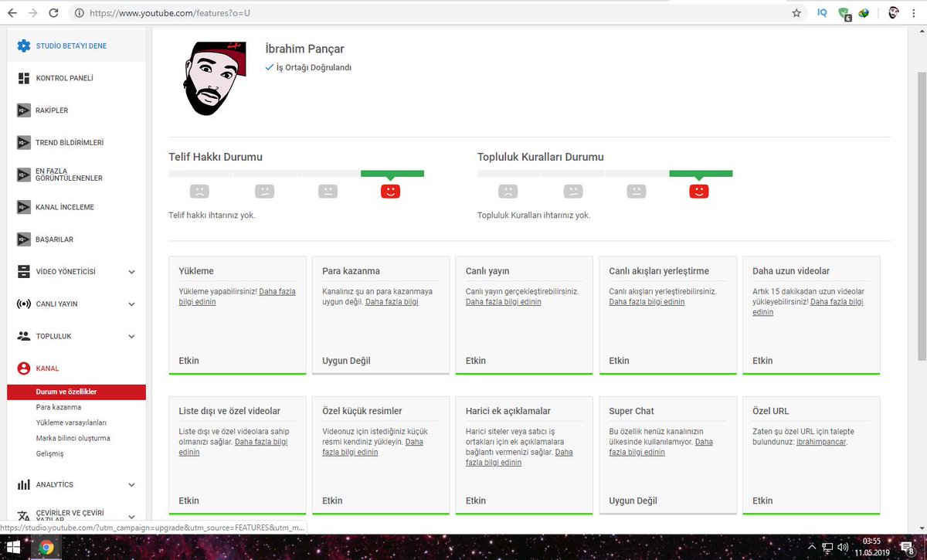This screenshot has width=927, height=560.
Task: Open learn more link in Canlı akışları yerleştirme
Action: pyautogui.click(x=647, y=302)
